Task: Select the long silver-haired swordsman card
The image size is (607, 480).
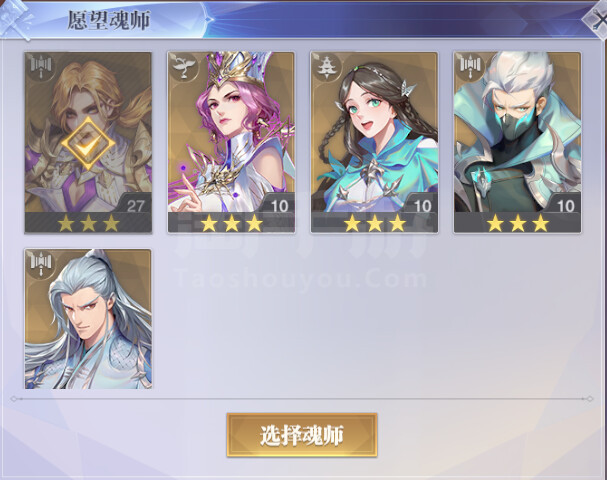Action: pos(88,319)
